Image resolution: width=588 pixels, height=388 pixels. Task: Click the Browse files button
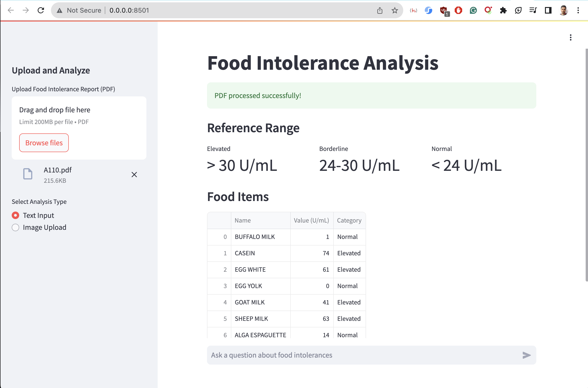coord(44,143)
